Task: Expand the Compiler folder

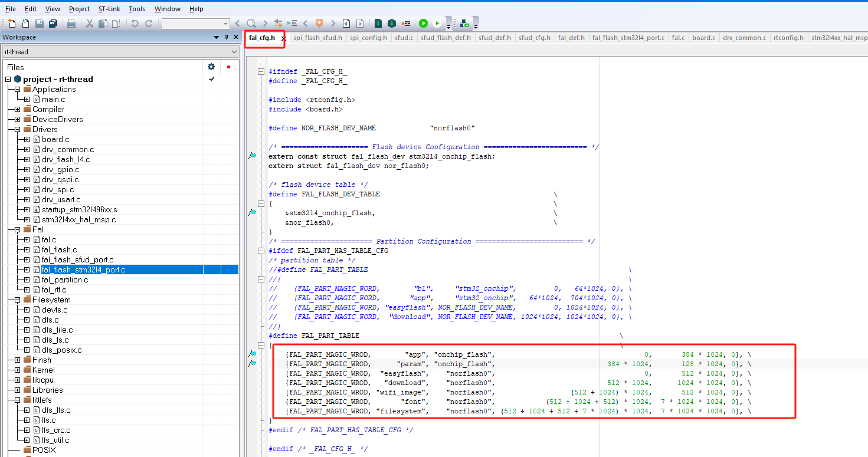Action: coord(17,109)
